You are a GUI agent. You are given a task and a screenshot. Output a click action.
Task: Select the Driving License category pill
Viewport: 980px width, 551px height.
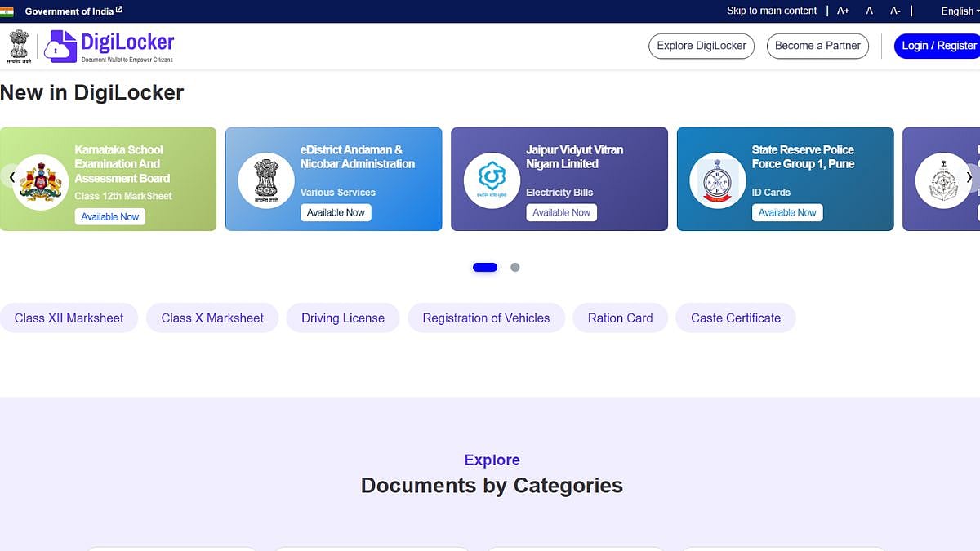[x=343, y=318]
